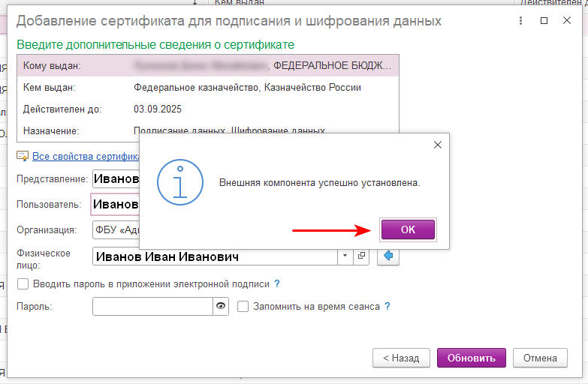This screenshot has width=588, height=384.
Task: Select the Кому выдан certificate row
Action: [207, 66]
